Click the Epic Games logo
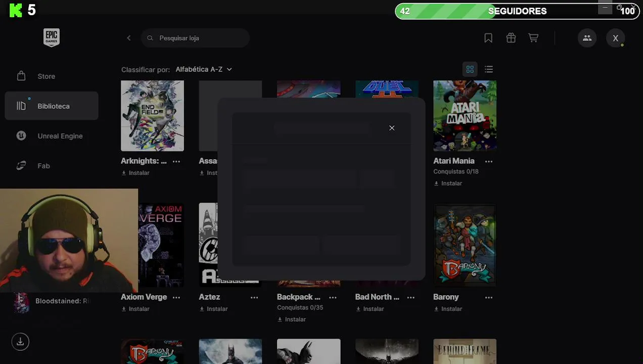 click(x=52, y=38)
